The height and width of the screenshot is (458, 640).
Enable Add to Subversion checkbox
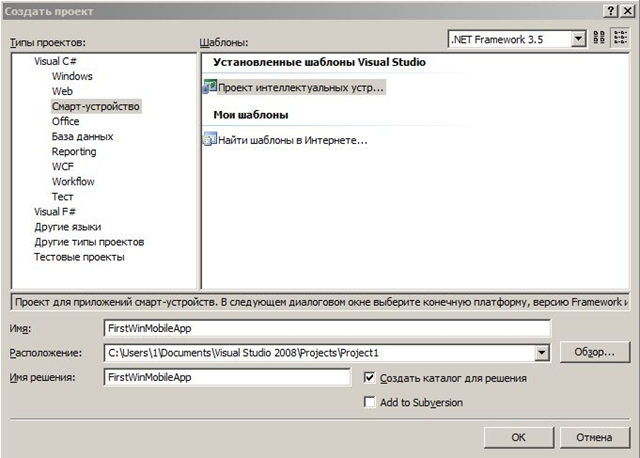click(x=369, y=402)
